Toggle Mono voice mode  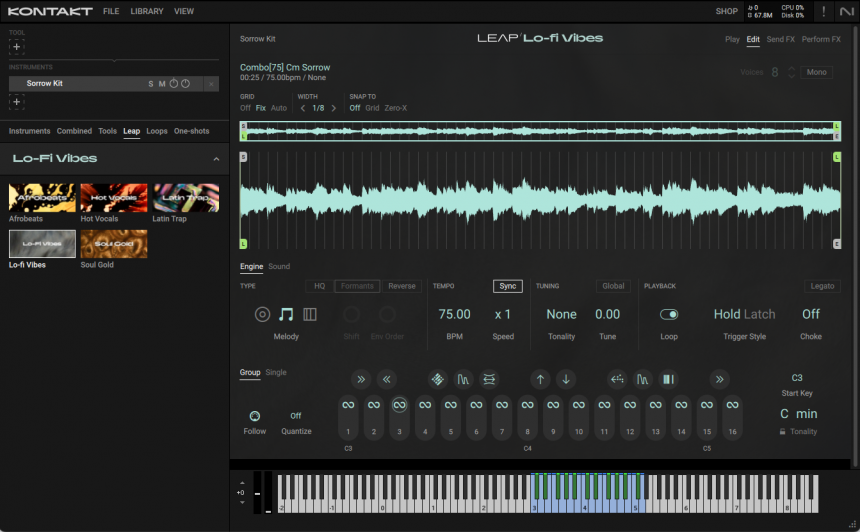816,72
